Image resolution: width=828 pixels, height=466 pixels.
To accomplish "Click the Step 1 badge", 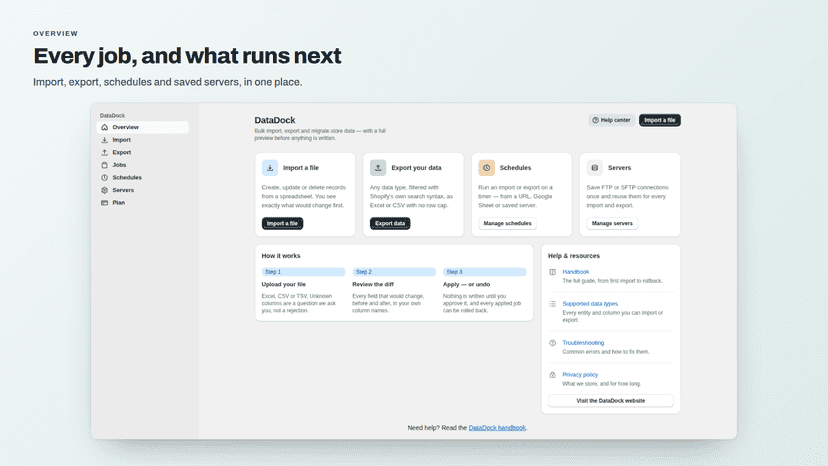I will pyautogui.click(x=303, y=272).
